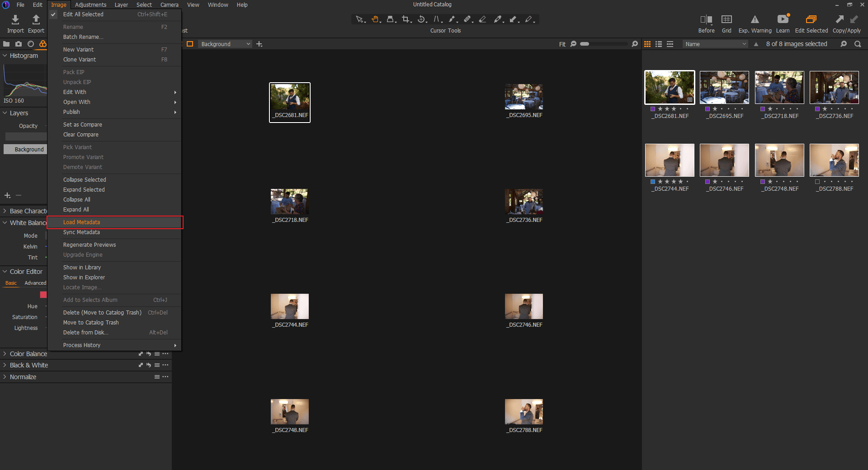Image resolution: width=868 pixels, height=470 pixels.
Task: Open the Adjustments menu
Action: point(90,5)
